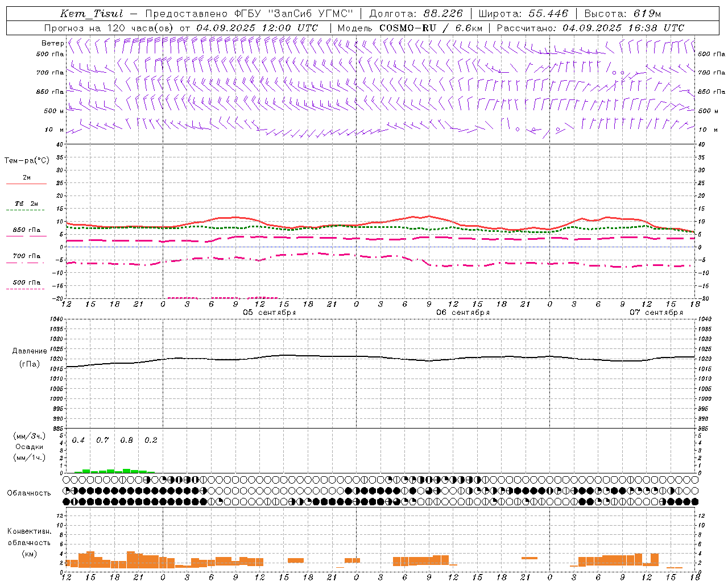Click the "Давление" pressure panel label
728x582 pixels.
(30, 351)
